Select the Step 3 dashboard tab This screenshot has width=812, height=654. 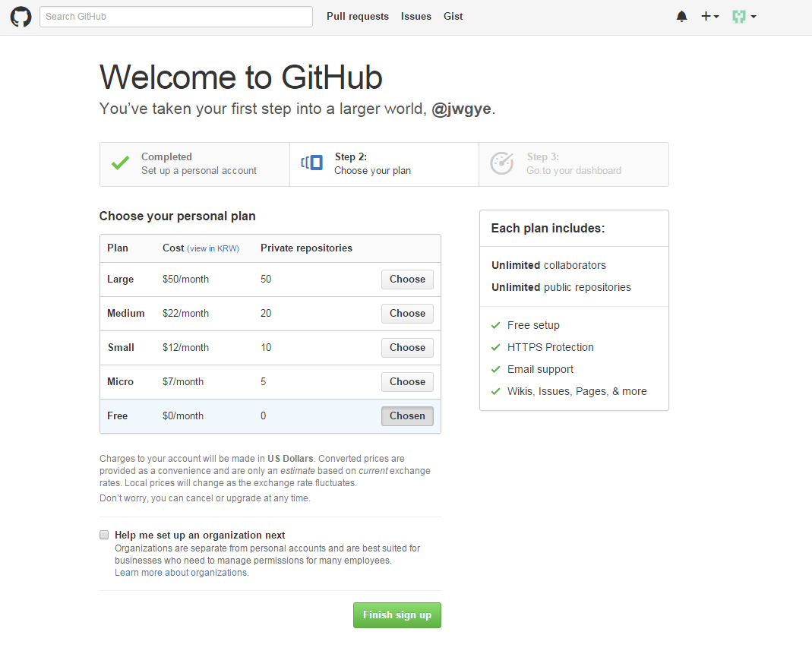click(x=573, y=164)
